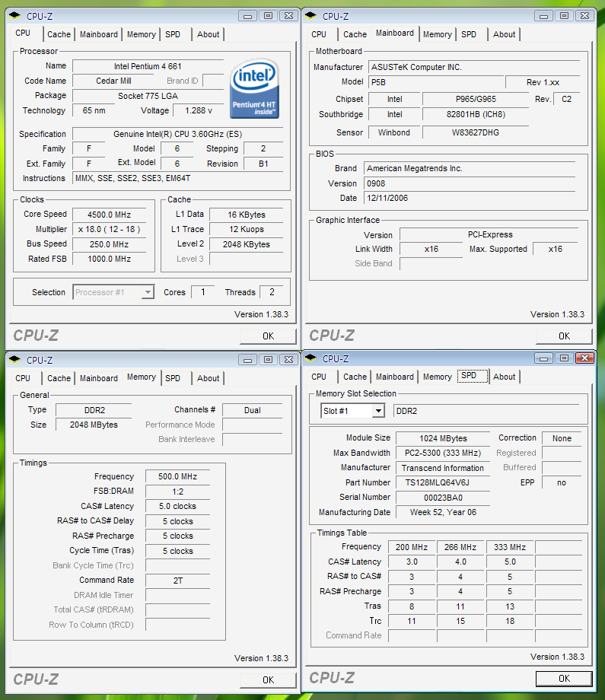The image size is (605, 700).
Task: Expand the Processor #1 selection dropdown
Action: [x=148, y=292]
